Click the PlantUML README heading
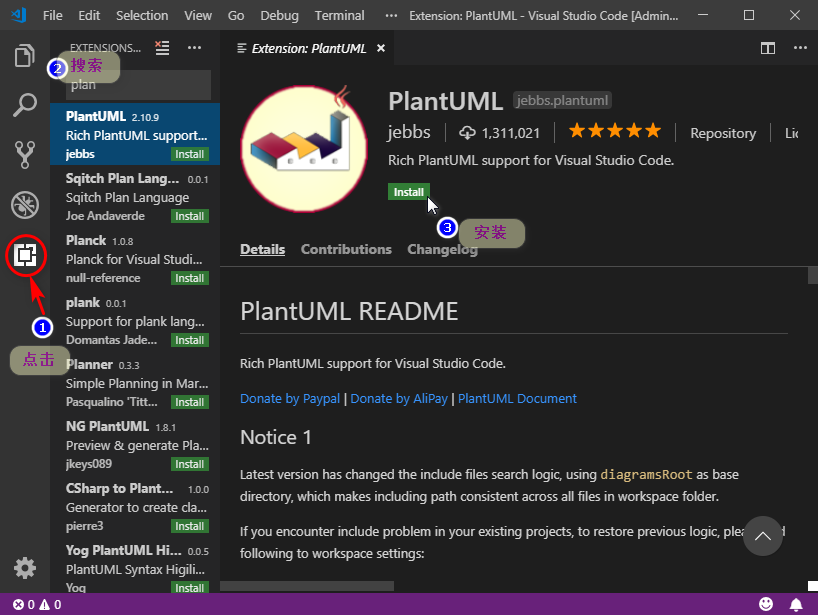Viewport: 818px width, 615px height. [x=349, y=311]
